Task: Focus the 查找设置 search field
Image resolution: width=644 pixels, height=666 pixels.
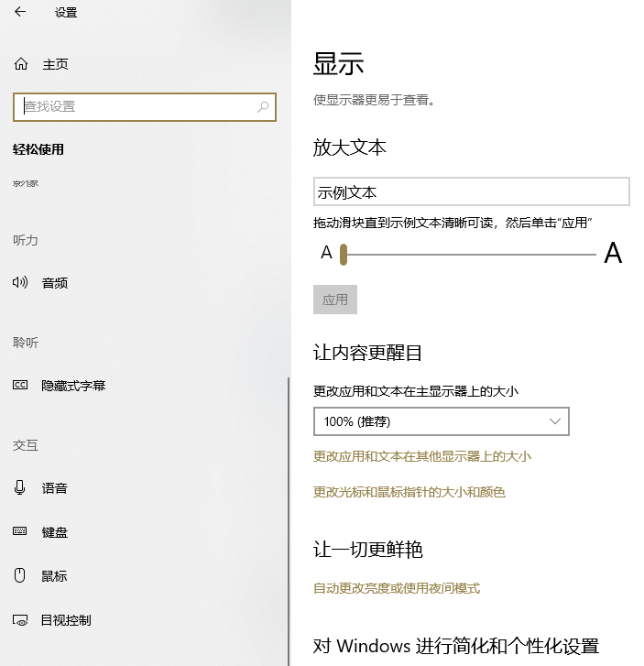Action: (x=137, y=107)
